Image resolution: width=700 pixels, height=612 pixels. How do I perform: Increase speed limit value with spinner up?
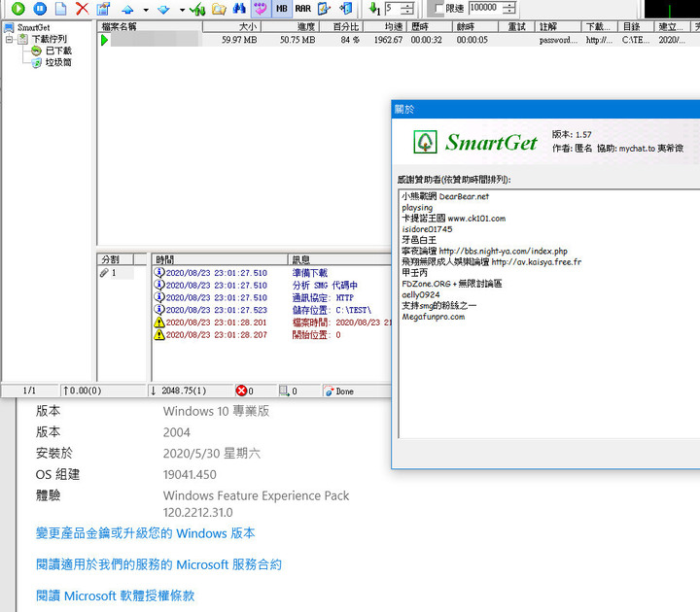508,5
